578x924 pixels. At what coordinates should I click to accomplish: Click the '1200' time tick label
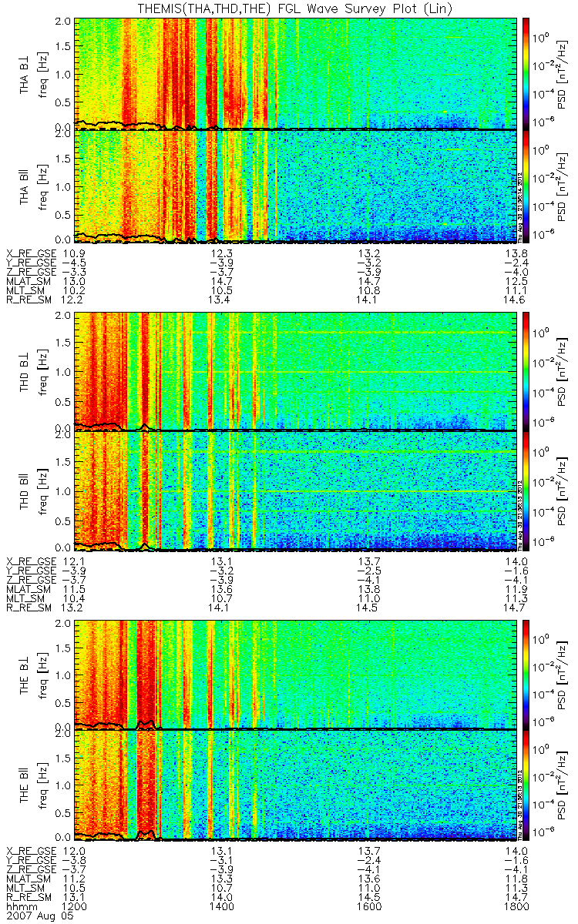75,907
